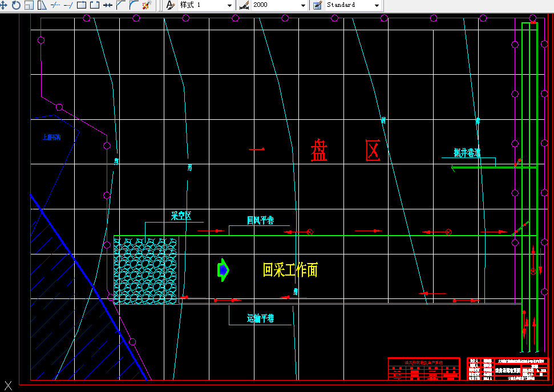Open the dimension style dropdown showing 2000
554x392 pixels.
point(279,5)
